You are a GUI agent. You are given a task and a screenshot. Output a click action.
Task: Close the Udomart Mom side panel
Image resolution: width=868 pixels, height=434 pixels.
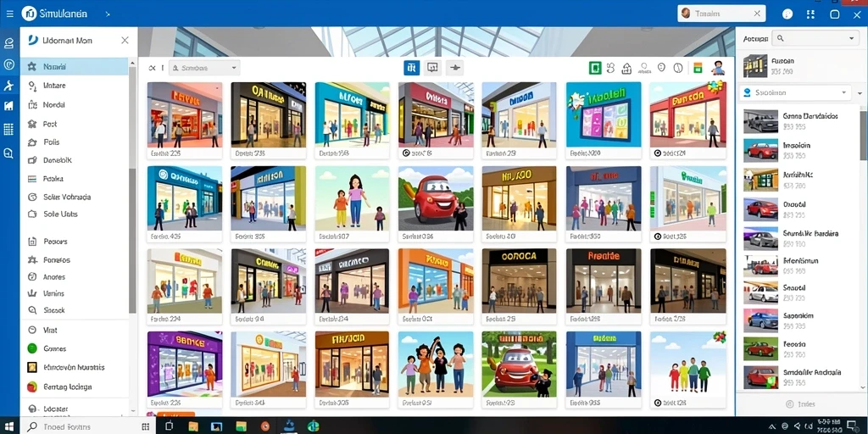[125, 41]
